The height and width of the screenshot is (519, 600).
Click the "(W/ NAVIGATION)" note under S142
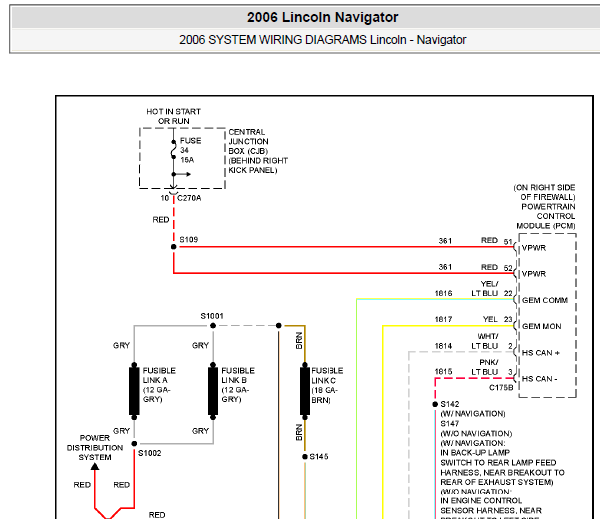click(x=473, y=414)
